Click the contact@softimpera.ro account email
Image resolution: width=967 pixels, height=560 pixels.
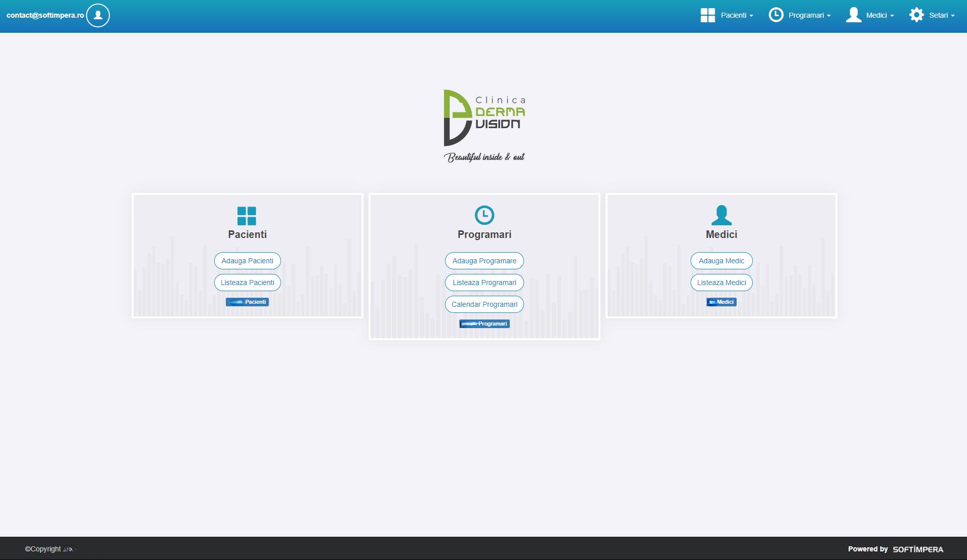coord(45,15)
